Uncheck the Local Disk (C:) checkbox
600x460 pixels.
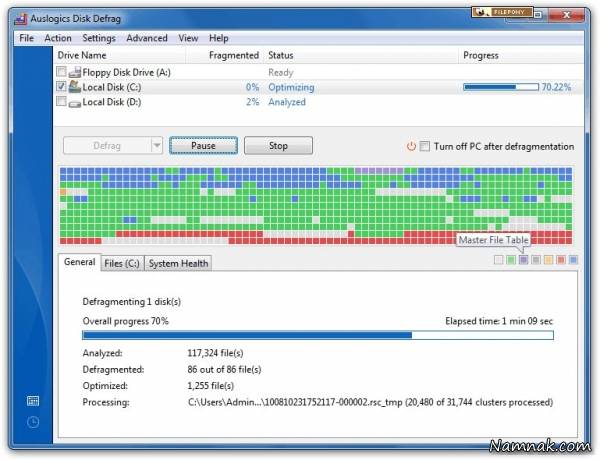tap(62, 87)
